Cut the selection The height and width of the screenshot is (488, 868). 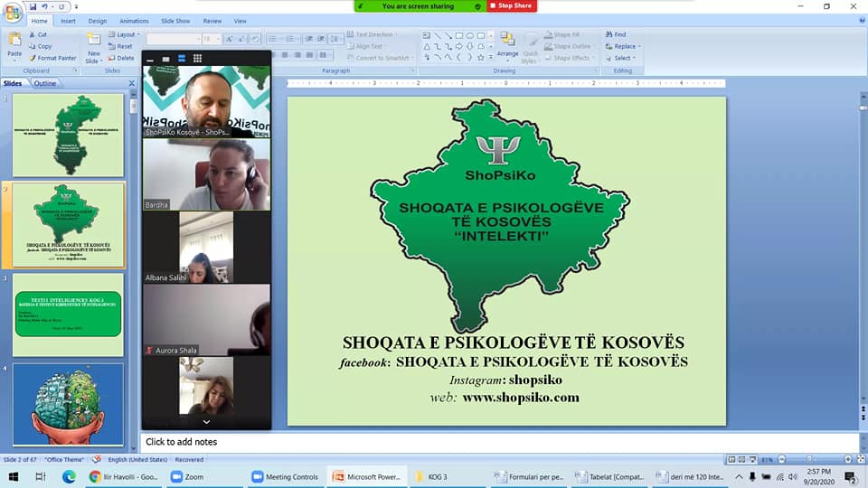click(x=38, y=34)
